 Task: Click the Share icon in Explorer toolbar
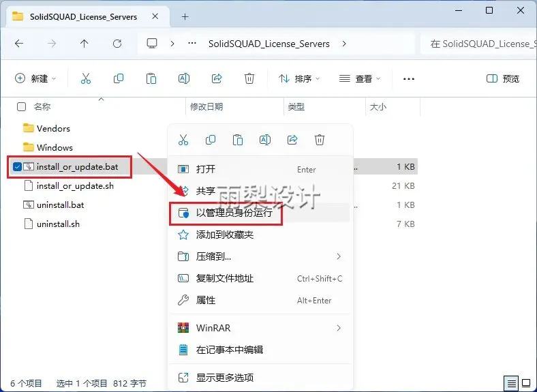pyautogui.click(x=217, y=78)
